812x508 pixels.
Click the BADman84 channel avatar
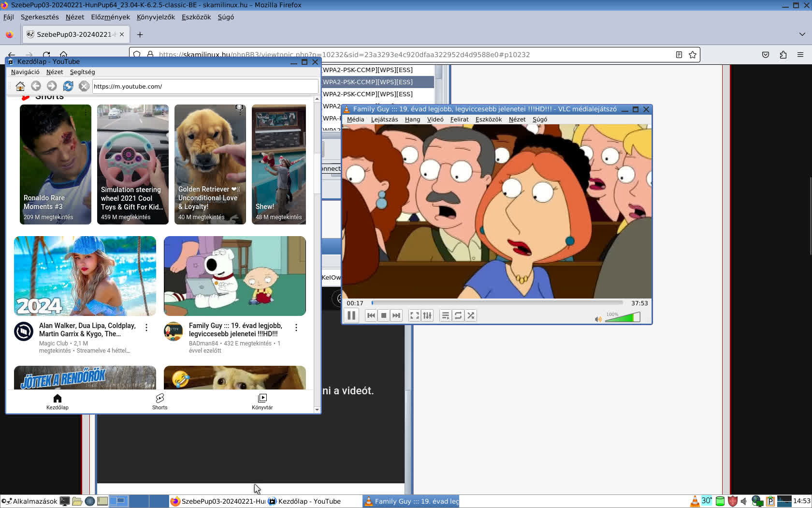pyautogui.click(x=174, y=331)
